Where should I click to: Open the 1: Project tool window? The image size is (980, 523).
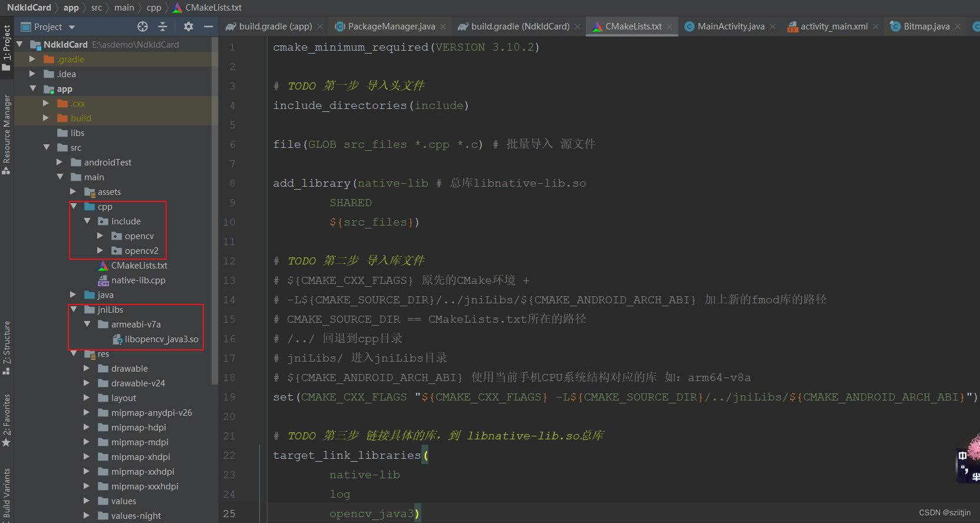pos(6,48)
